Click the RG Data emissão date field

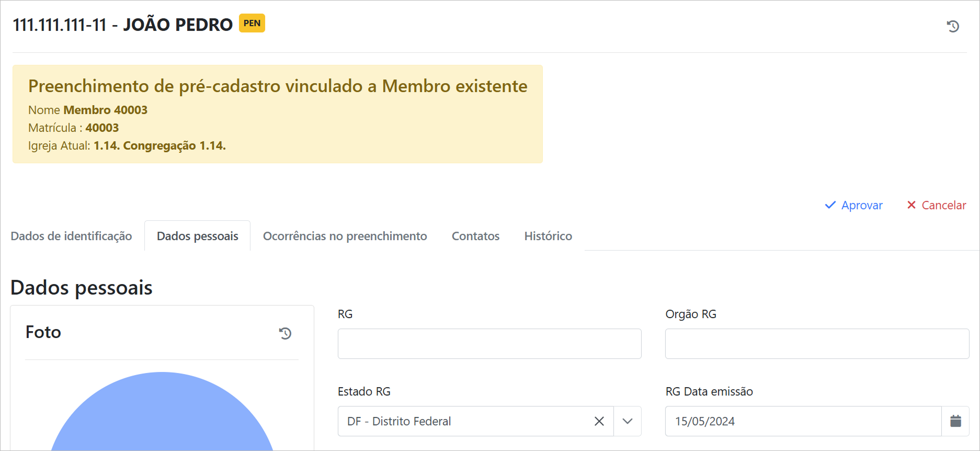(803, 421)
